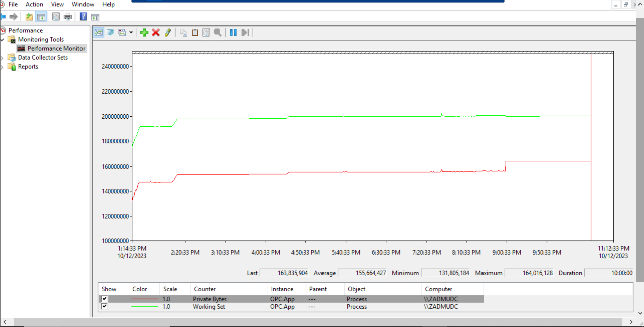Open graph Properties from the monitor toolbar
Viewport: 644px width, 327px height.
(206, 32)
